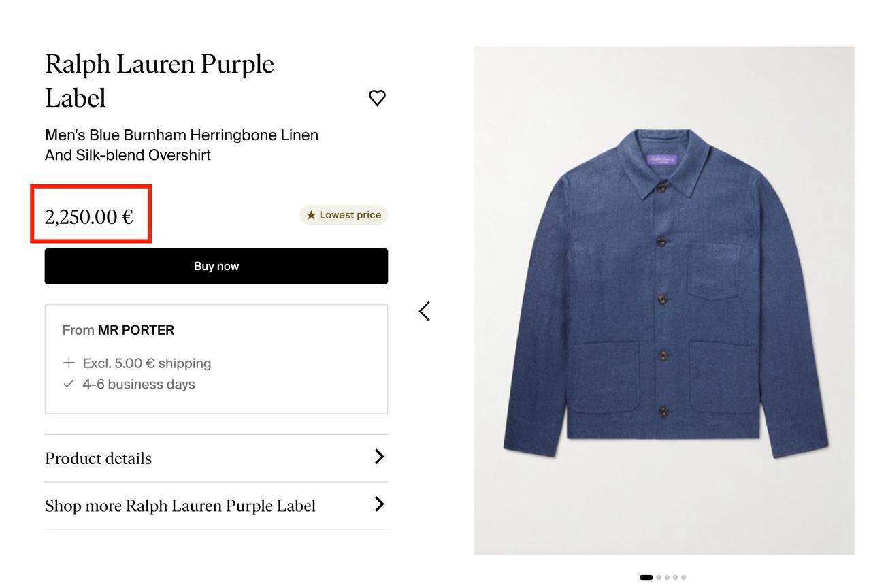Select the first active carousel dot
Viewport: 871px width, 588px height.
click(x=646, y=578)
